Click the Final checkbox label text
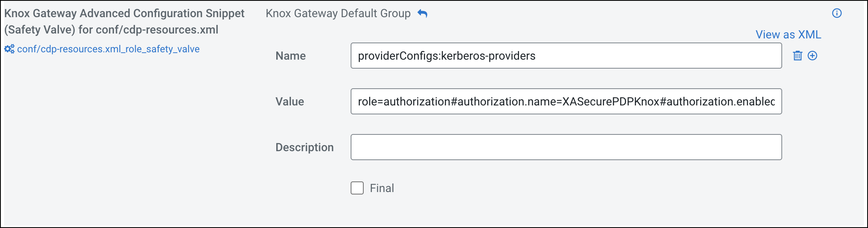The width and height of the screenshot is (868, 228). [382, 188]
